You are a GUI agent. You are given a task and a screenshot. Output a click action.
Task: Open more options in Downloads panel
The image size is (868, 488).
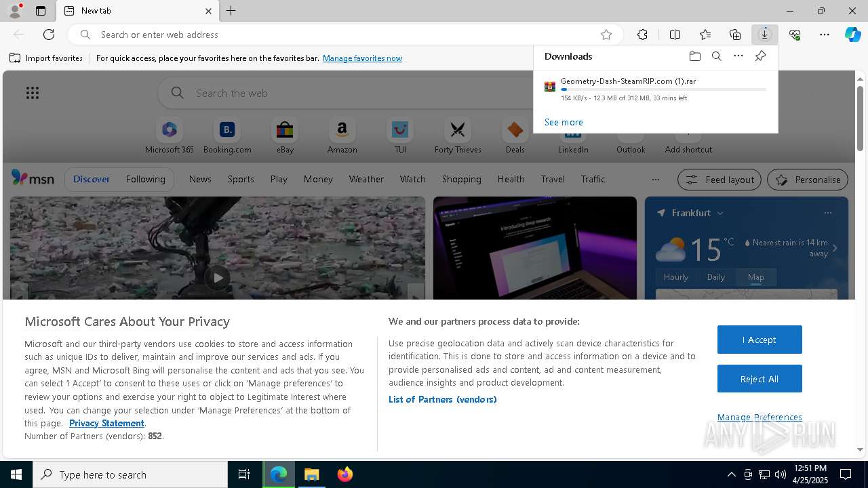tap(738, 56)
